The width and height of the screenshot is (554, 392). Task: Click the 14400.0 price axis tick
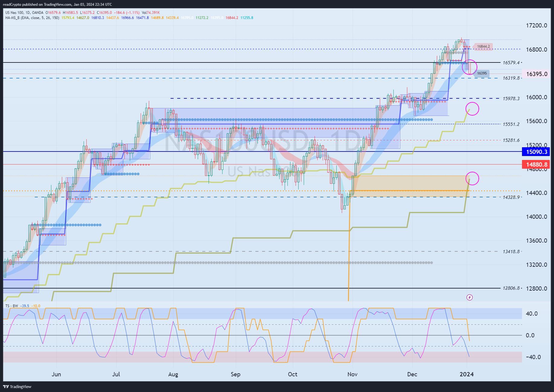coord(536,193)
